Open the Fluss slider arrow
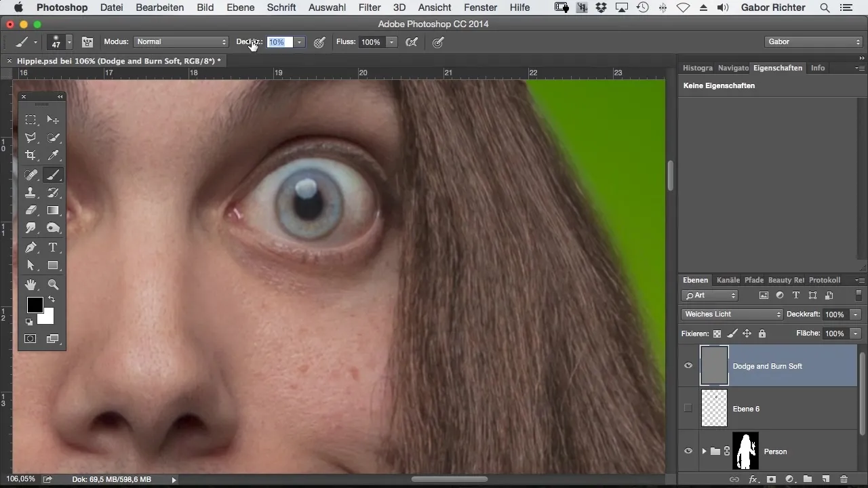 tap(391, 42)
